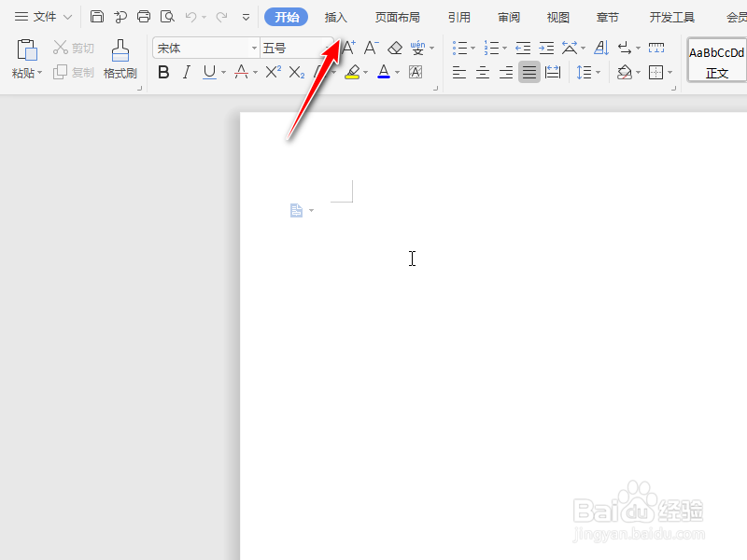Click the 粘贴 paste clipboard icon
Screen dimensions: 747x560
[x=27, y=50]
